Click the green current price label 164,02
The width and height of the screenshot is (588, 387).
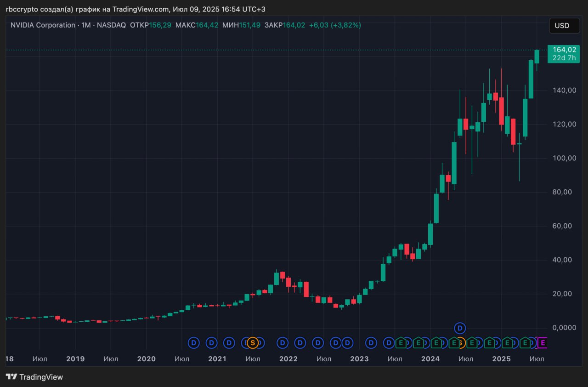[564, 50]
